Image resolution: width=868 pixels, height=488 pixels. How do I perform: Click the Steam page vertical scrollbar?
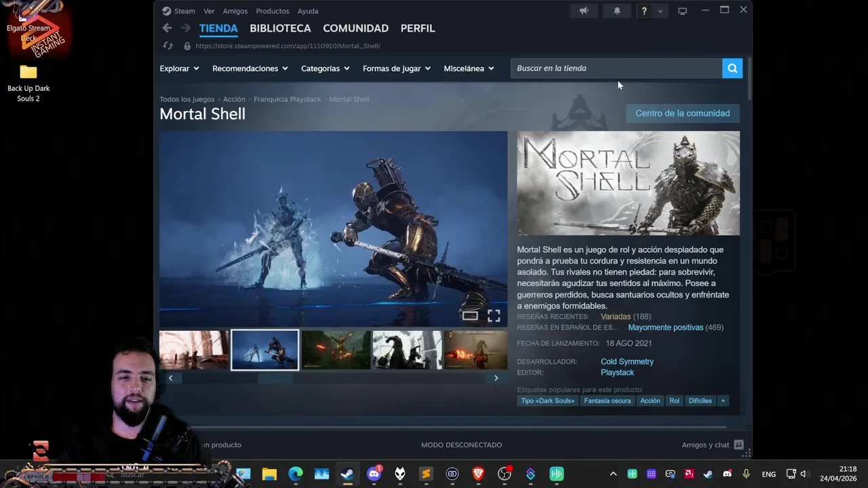tap(749, 80)
